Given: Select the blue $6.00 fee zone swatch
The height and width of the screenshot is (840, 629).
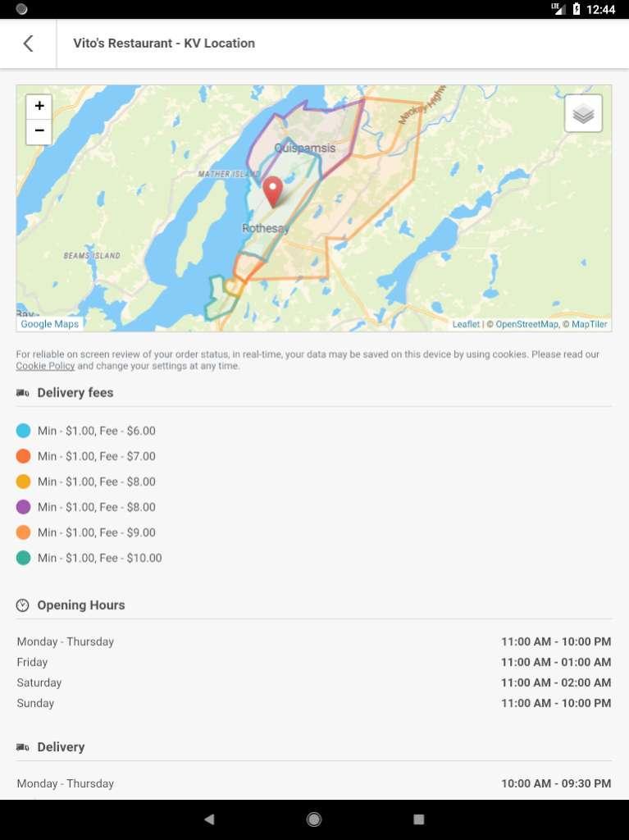Looking at the screenshot, I should click(23, 431).
